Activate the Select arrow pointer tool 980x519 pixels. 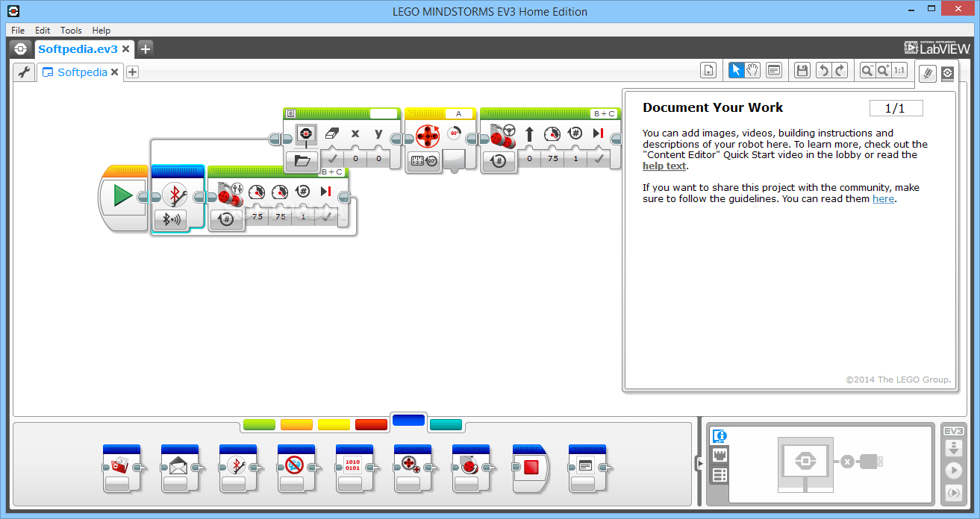click(736, 70)
